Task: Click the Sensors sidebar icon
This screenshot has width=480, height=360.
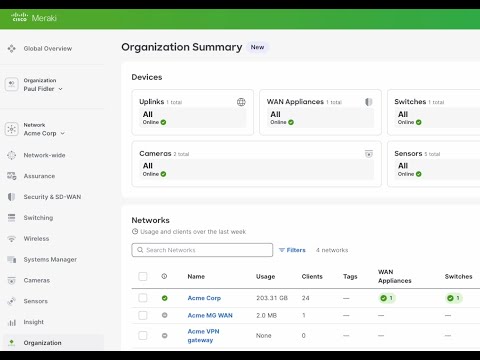Action: (x=12, y=301)
